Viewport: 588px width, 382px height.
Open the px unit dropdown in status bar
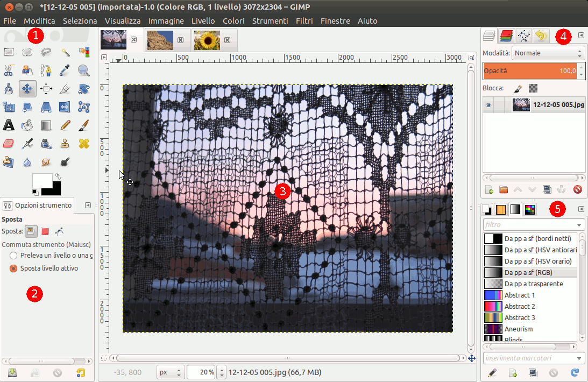(171, 372)
